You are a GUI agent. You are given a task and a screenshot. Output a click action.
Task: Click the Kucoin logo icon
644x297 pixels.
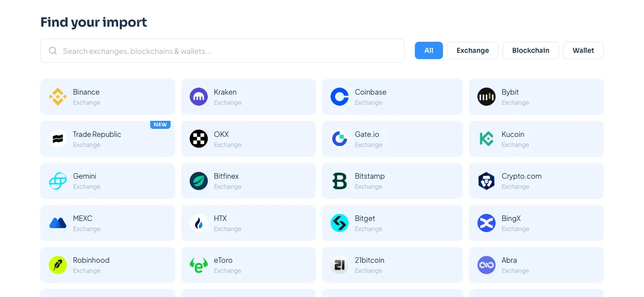pos(487,139)
